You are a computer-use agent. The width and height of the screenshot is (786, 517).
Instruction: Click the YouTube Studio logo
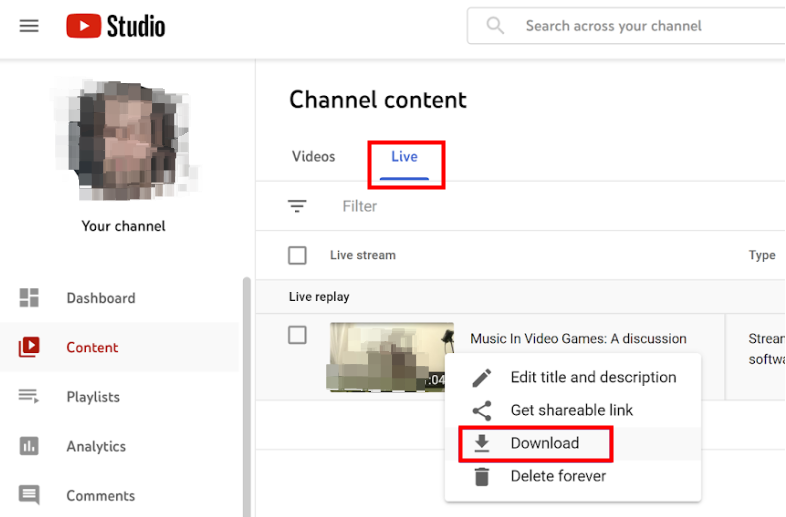tap(116, 26)
